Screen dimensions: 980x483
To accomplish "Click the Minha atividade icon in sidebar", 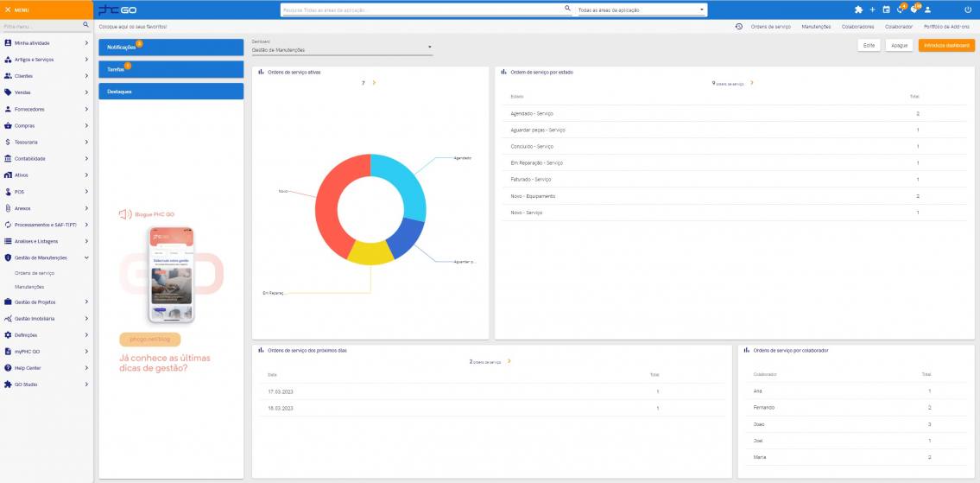I will pyautogui.click(x=8, y=43).
